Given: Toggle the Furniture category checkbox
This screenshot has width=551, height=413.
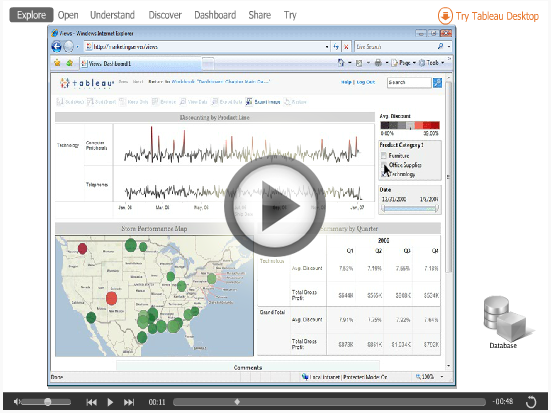Looking at the screenshot, I should point(384,156).
